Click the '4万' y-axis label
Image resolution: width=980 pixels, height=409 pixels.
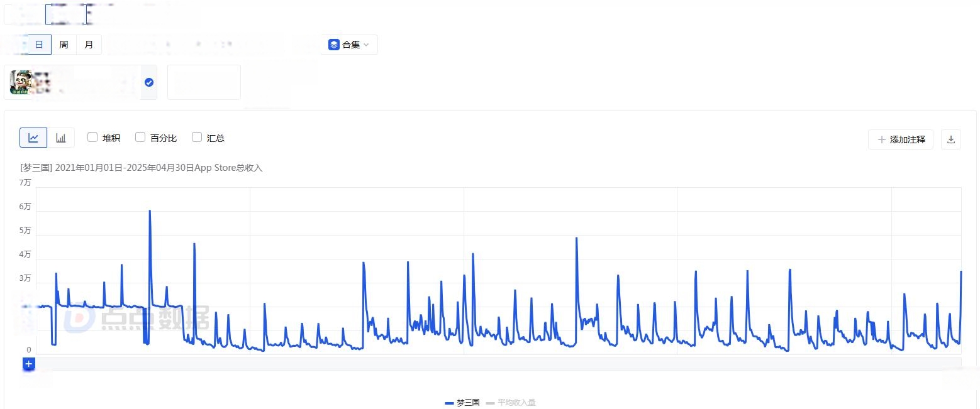[x=25, y=254]
